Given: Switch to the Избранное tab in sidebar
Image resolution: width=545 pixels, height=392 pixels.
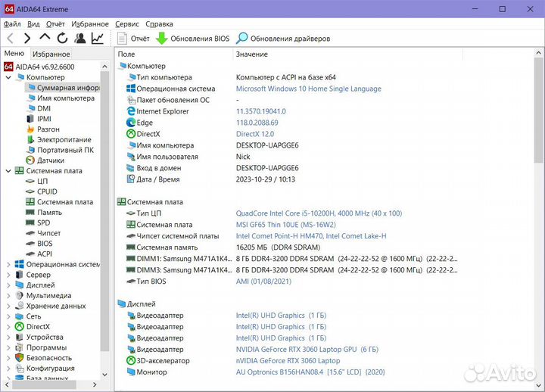Looking at the screenshot, I should pos(51,54).
